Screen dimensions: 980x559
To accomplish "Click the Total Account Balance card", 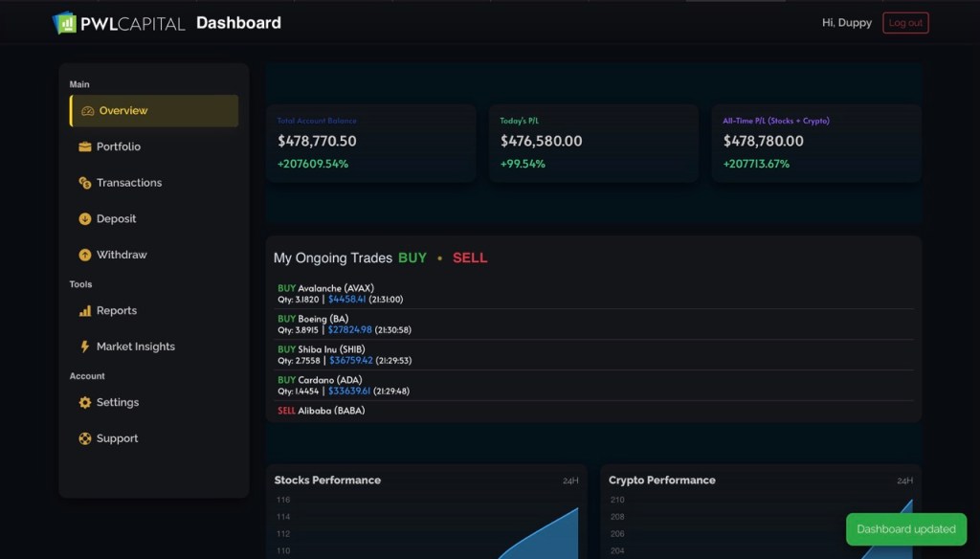I will click(x=371, y=144).
